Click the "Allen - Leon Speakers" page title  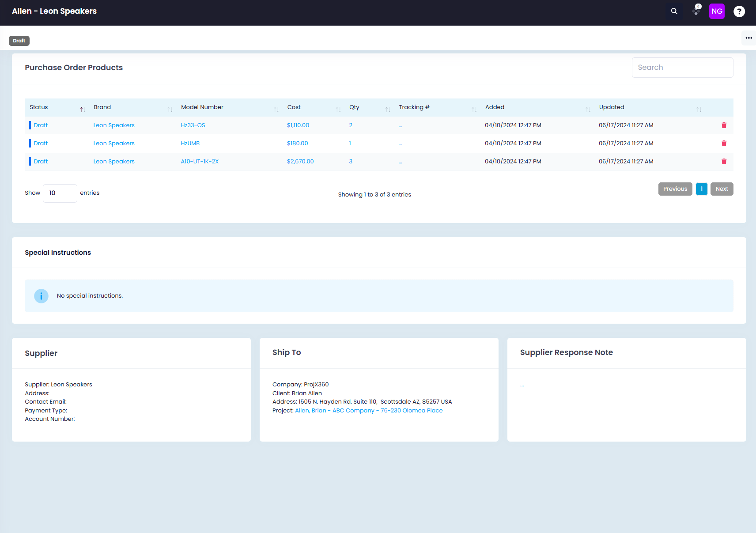[54, 11]
